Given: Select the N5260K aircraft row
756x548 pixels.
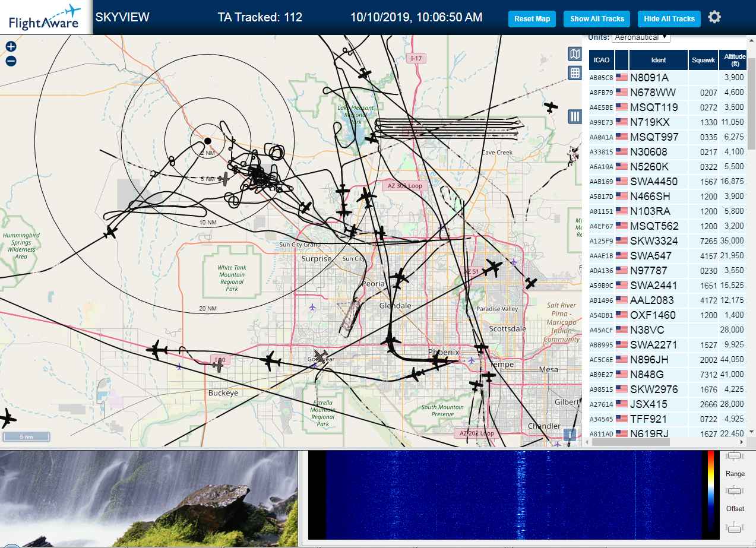Looking at the screenshot, I should point(668,166).
